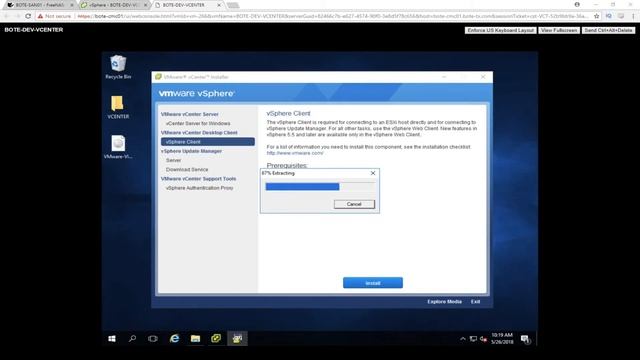This screenshot has height=360, width=640.
Task: Open the Windows Start menu
Action: [112, 338]
